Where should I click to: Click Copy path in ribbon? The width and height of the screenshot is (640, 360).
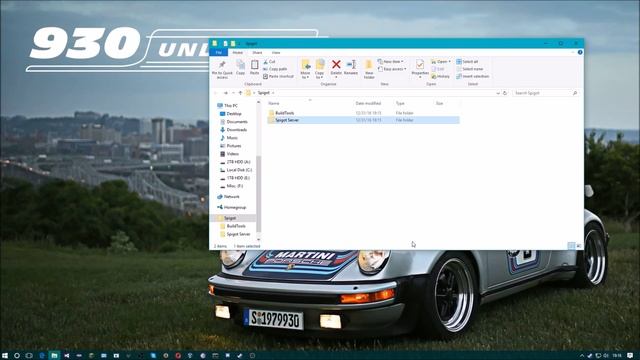point(276,69)
